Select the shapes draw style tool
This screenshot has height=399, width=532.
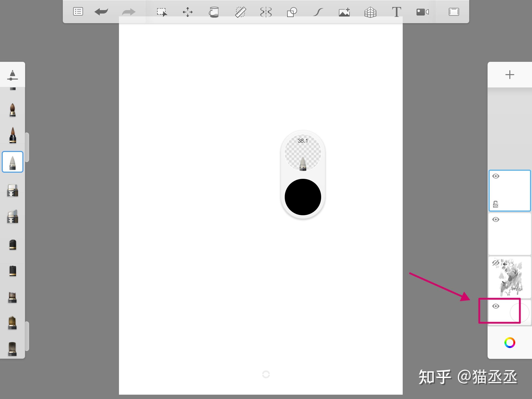click(x=292, y=12)
